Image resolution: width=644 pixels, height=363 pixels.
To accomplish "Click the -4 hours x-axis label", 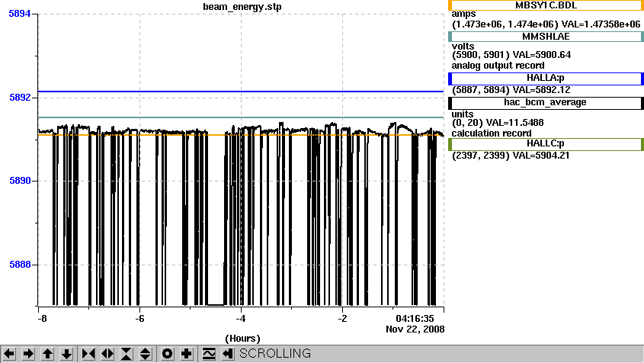I will click(x=241, y=319).
